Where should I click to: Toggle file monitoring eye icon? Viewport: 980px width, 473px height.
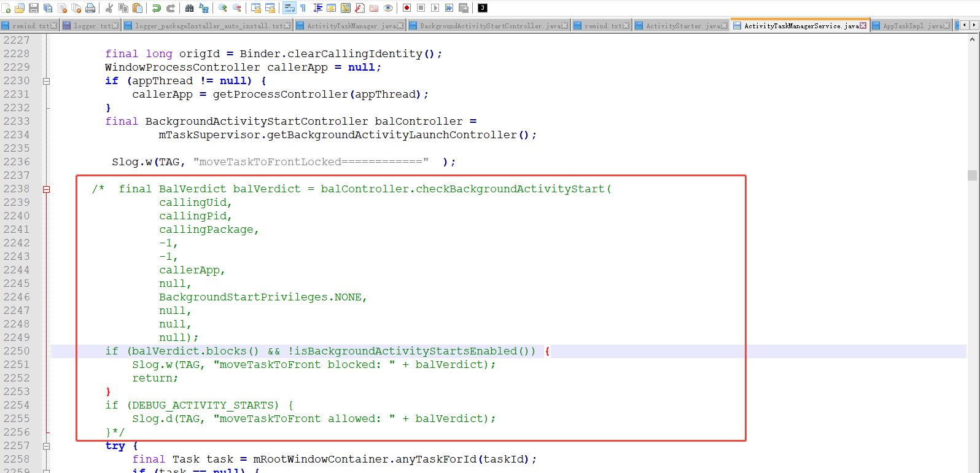click(387, 8)
